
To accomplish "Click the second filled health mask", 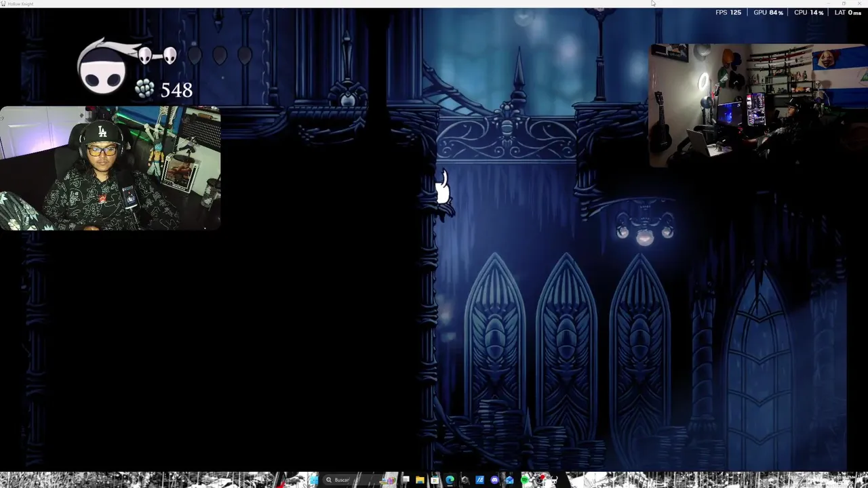I will (x=170, y=56).
